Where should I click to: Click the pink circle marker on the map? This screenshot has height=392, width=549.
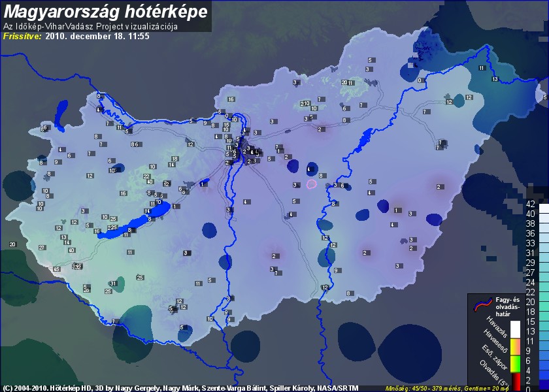point(312,184)
